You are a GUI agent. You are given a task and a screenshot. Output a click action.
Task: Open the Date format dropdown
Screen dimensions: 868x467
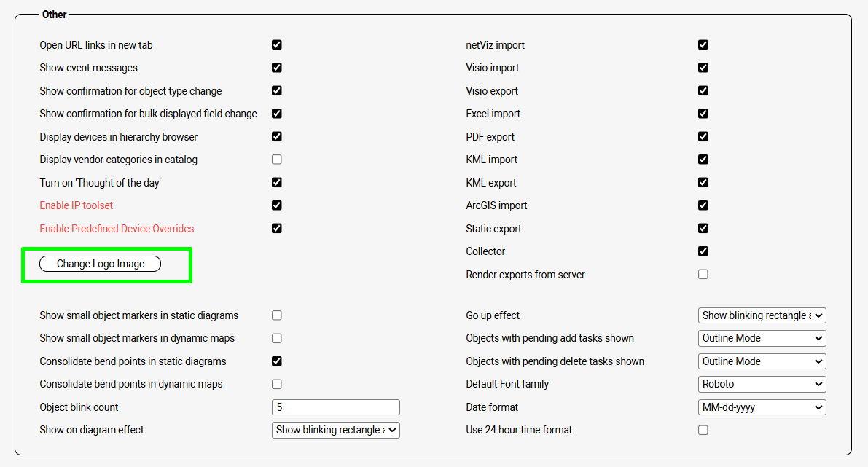point(762,407)
